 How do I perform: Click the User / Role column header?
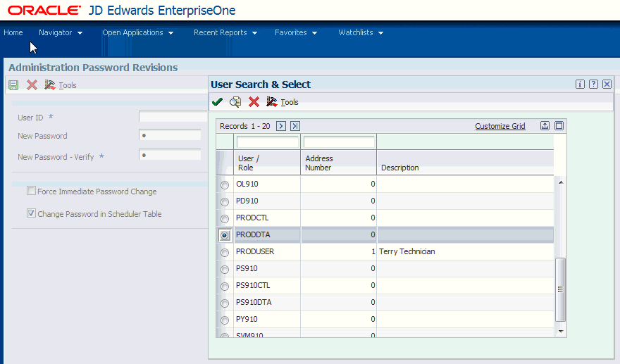pyautogui.click(x=267, y=163)
